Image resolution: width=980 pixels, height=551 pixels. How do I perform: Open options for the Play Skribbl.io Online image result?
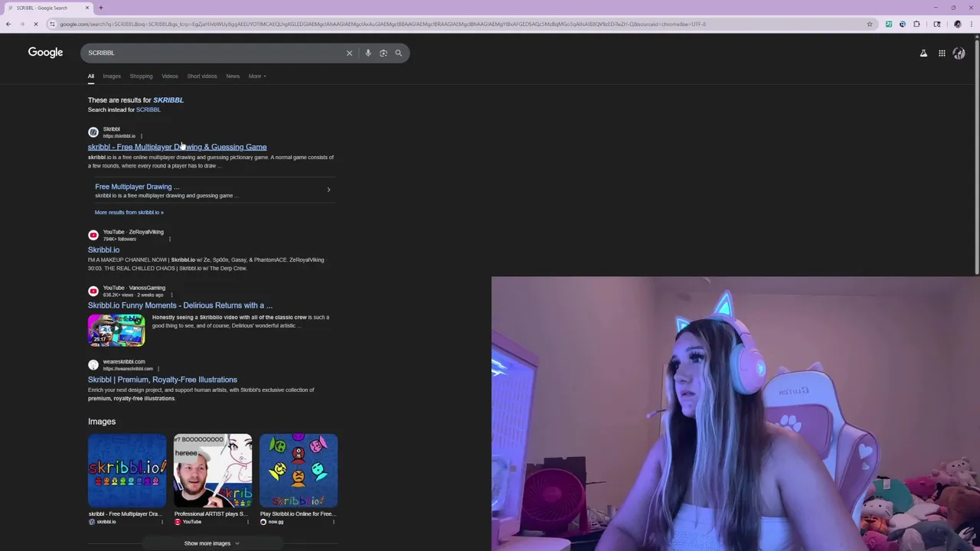click(333, 522)
